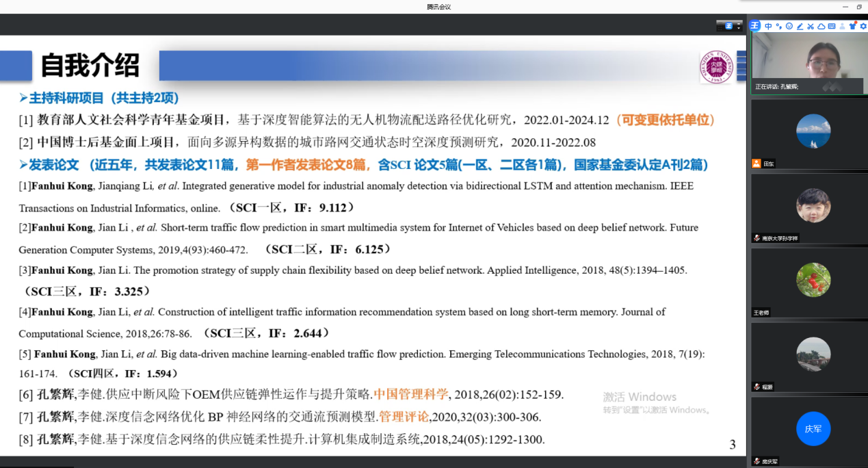This screenshot has height=468, width=868.
Task: Click the orange 可变更依托单位 text
Action: point(665,120)
